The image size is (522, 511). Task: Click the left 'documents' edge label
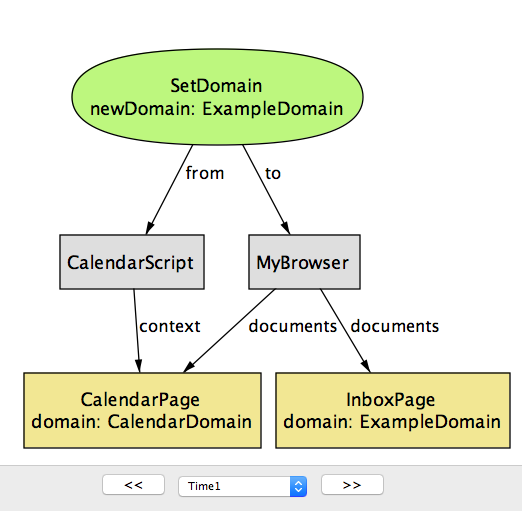[293, 326]
